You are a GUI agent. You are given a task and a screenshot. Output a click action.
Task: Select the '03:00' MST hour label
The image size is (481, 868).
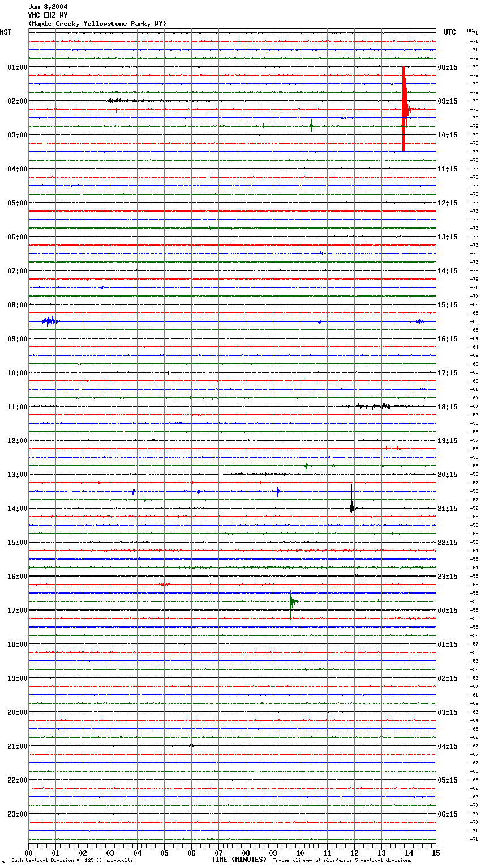tap(18, 135)
